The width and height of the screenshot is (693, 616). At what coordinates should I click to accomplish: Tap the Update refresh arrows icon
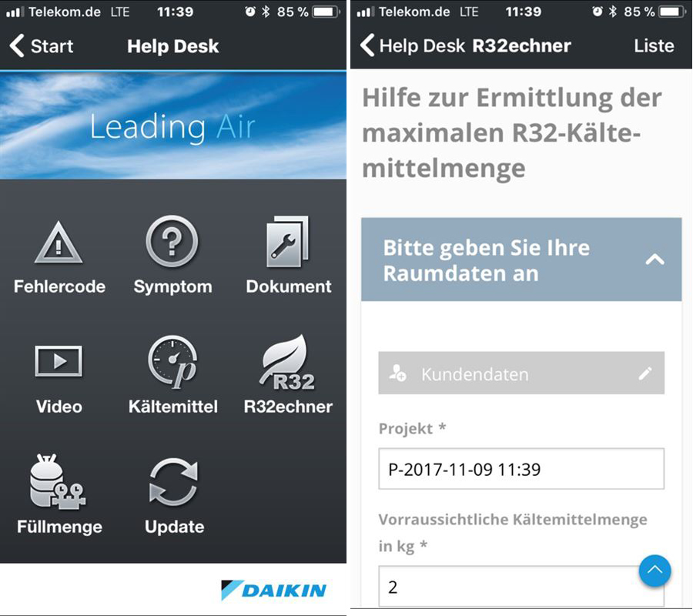coord(173,482)
